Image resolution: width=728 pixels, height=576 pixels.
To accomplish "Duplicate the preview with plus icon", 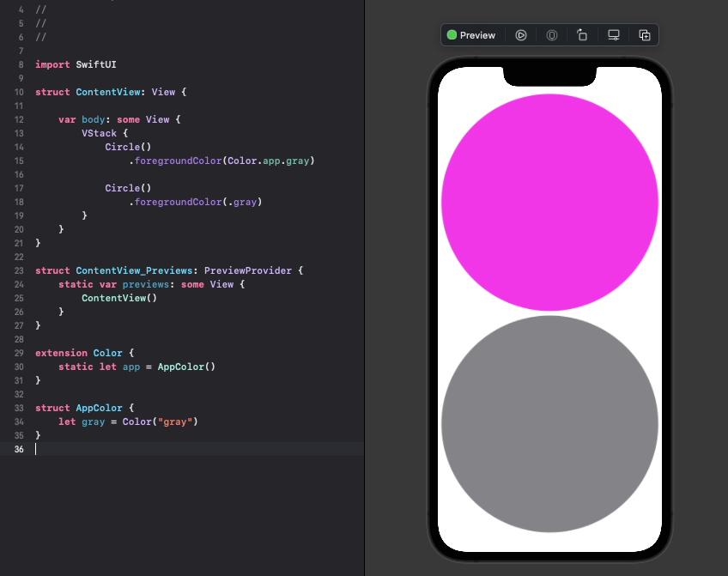I will 645,35.
